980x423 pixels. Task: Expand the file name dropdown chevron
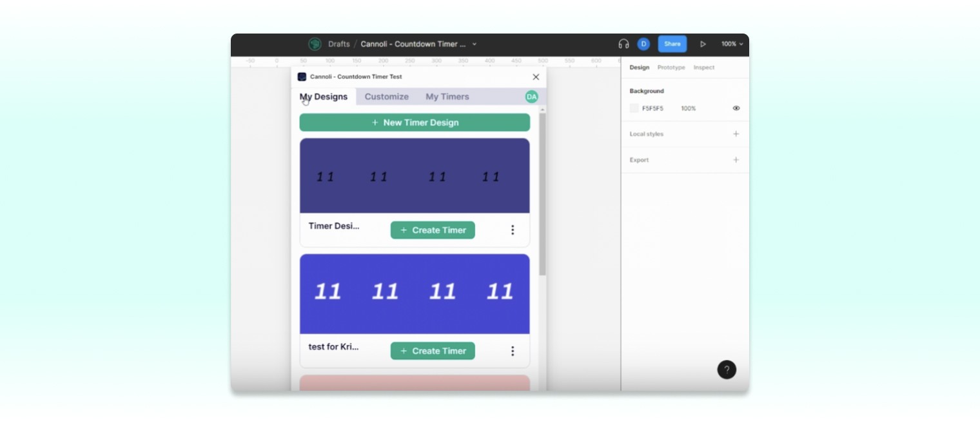475,44
